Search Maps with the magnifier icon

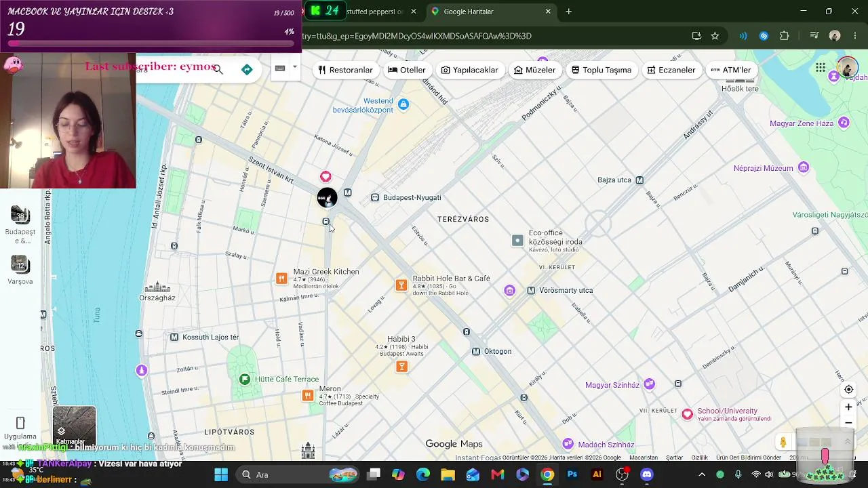pos(218,69)
